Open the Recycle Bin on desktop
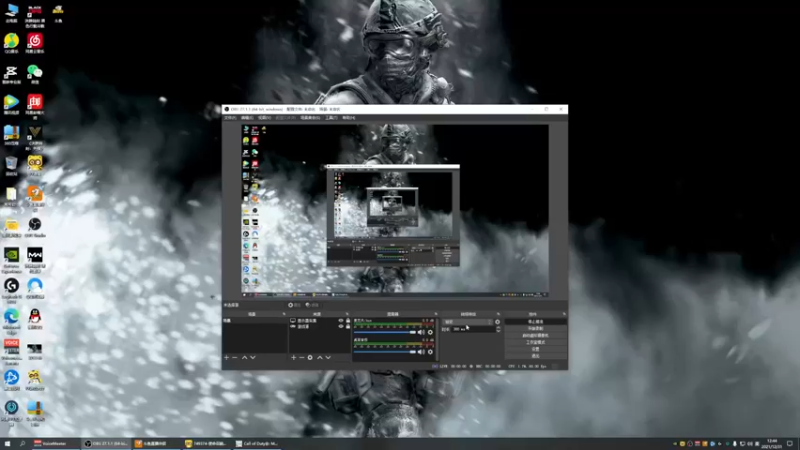 click(x=11, y=166)
